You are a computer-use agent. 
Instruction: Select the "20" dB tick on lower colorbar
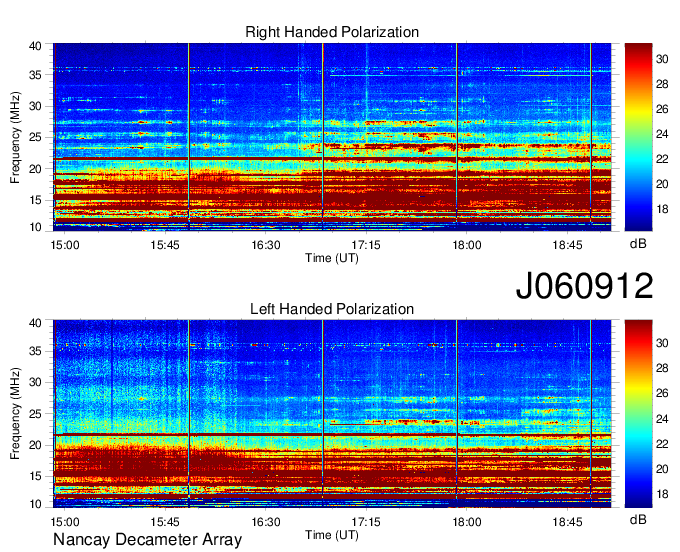662,469
